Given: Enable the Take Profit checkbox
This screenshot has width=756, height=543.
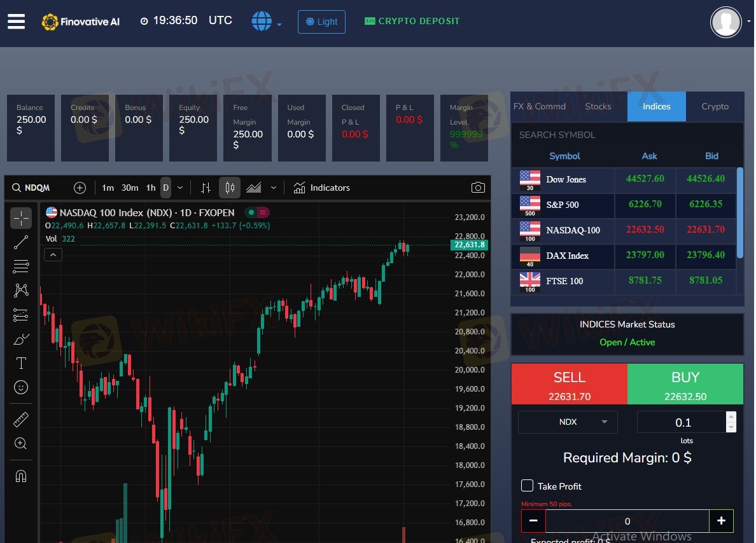Looking at the screenshot, I should click(527, 486).
